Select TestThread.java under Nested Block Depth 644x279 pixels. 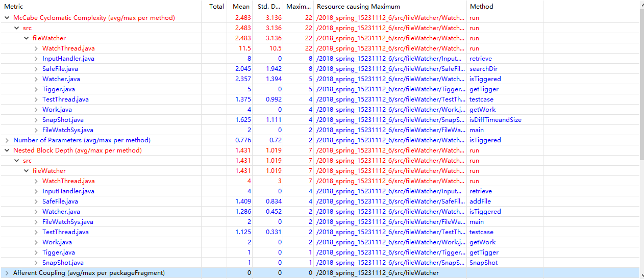tap(65, 232)
